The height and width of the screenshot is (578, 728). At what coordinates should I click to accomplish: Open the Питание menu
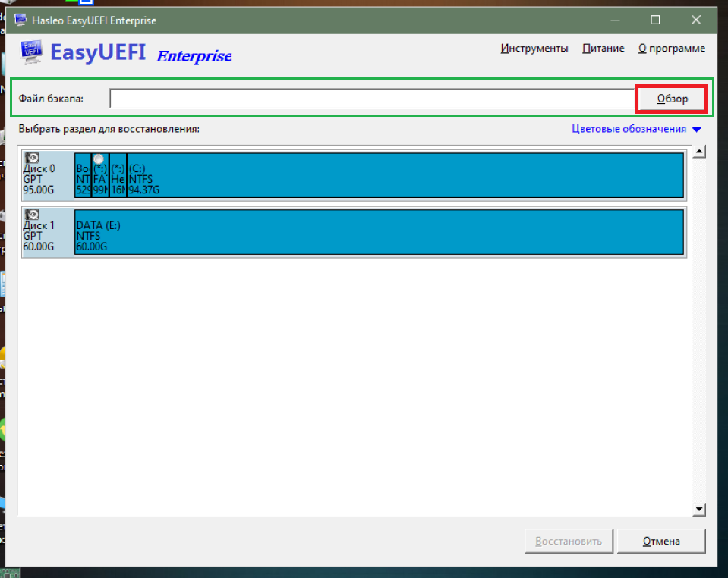point(603,49)
